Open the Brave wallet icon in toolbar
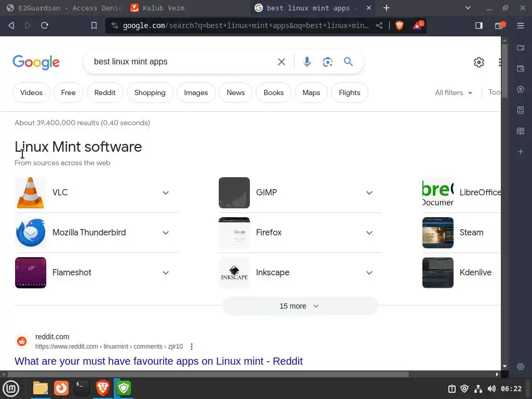 tap(500, 25)
